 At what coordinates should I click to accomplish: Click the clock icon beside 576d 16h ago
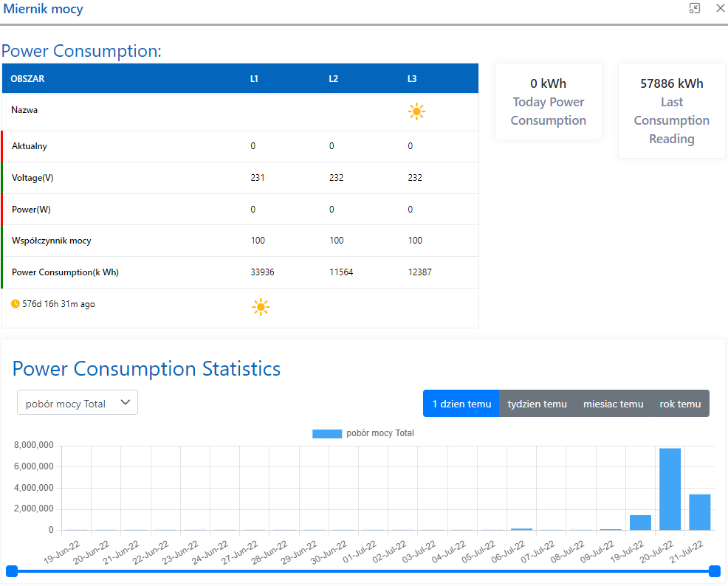coord(16,303)
